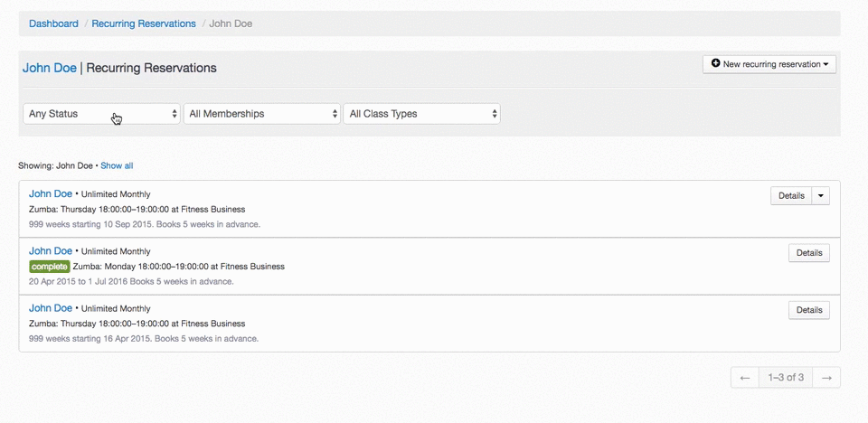
Task: Open Details for 16 Apr 2015 reservation
Action: pyautogui.click(x=809, y=310)
